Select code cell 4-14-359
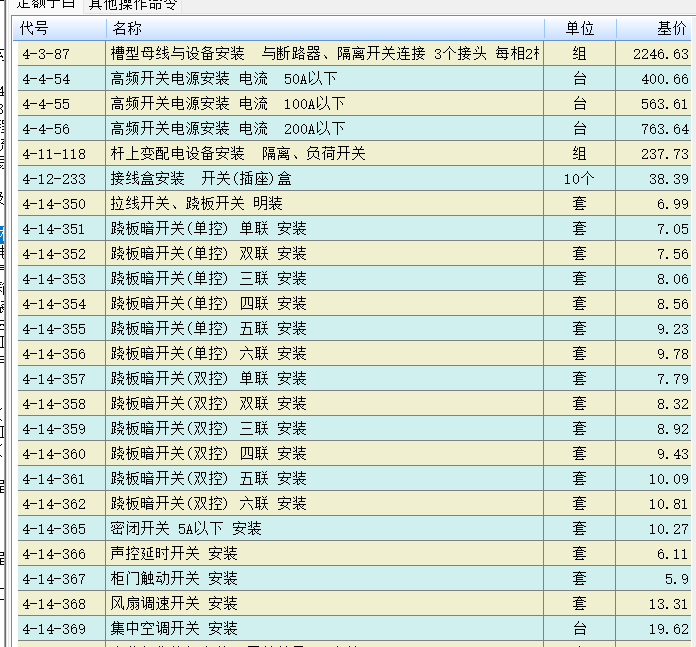Screen dimensions: 696x647 pyautogui.click(x=62, y=429)
